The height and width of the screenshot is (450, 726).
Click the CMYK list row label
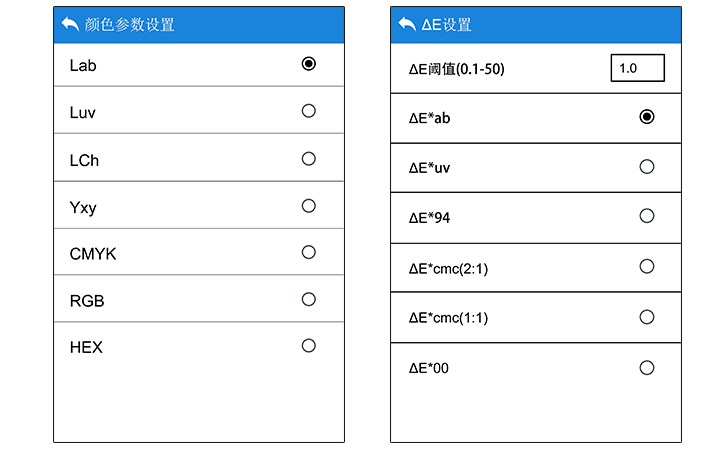point(93,254)
